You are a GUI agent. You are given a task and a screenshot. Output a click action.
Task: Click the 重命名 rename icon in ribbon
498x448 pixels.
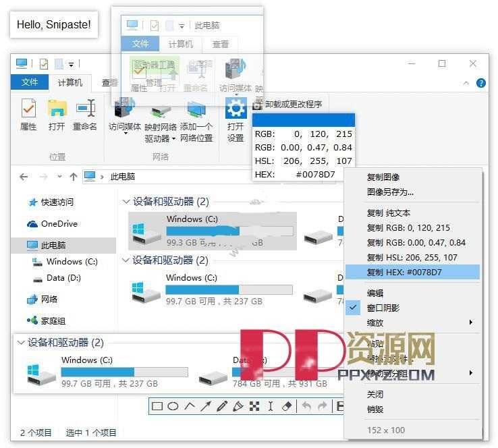click(x=85, y=108)
